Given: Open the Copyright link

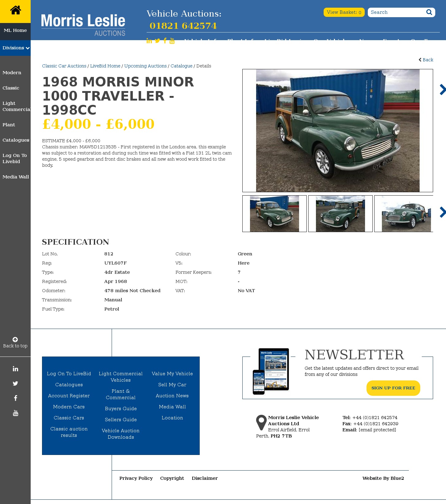Looking at the screenshot, I should pos(172,478).
